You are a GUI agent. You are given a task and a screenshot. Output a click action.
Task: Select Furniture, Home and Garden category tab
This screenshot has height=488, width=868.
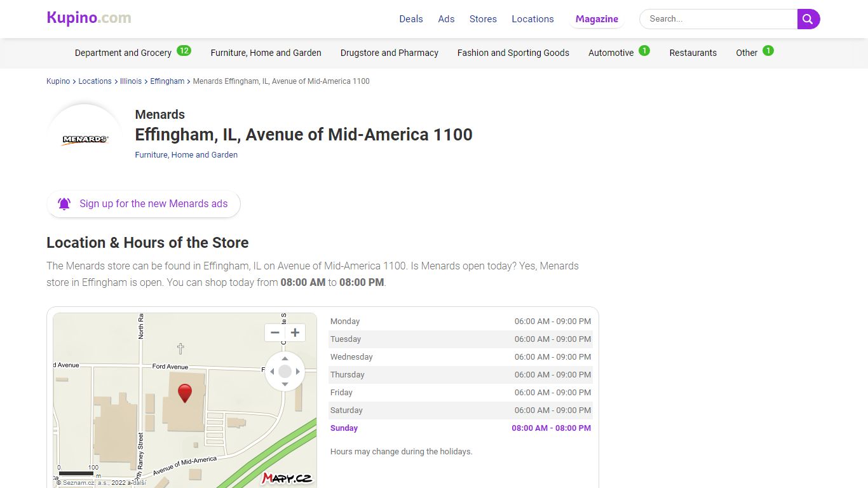tap(266, 53)
